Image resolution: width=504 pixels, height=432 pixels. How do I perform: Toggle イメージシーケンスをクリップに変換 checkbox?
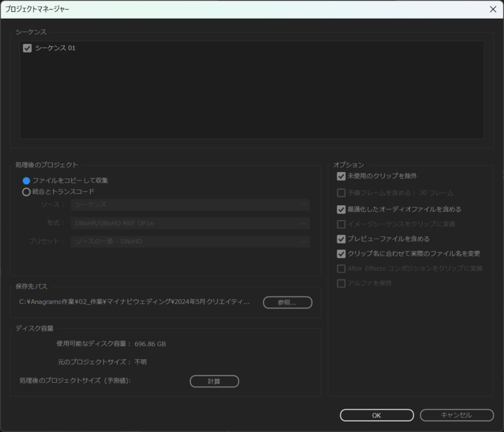[341, 224]
